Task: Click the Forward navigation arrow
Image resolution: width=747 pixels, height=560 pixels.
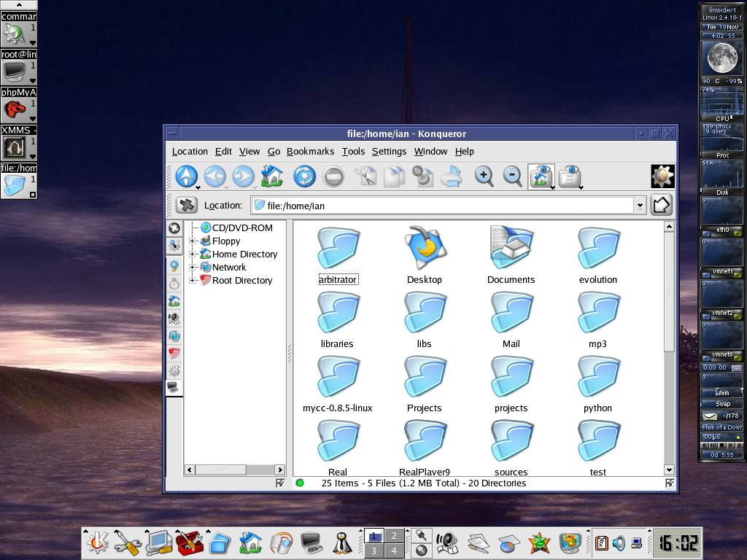Action: [x=244, y=176]
